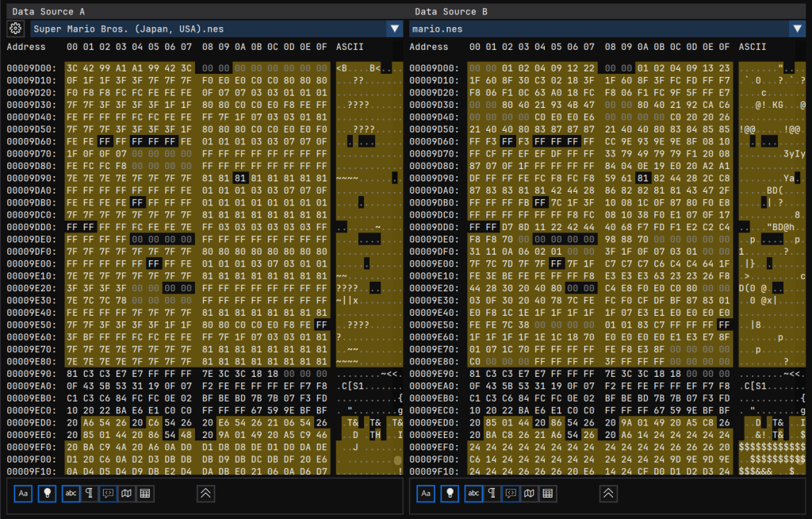Open mario.nes data source dropdown
Image resolution: width=812 pixels, height=519 pixels.
pyautogui.click(x=796, y=29)
